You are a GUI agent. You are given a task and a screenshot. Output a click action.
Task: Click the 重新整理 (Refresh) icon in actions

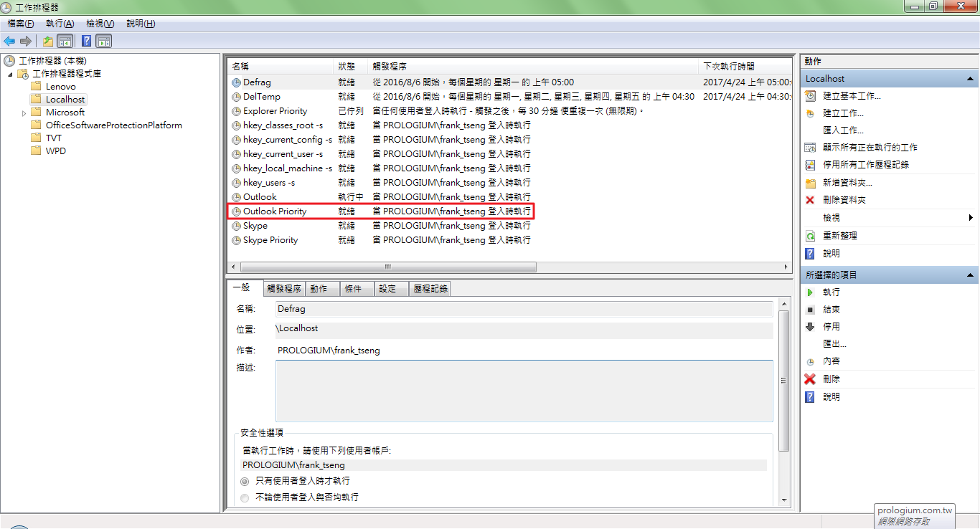click(x=810, y=236)
